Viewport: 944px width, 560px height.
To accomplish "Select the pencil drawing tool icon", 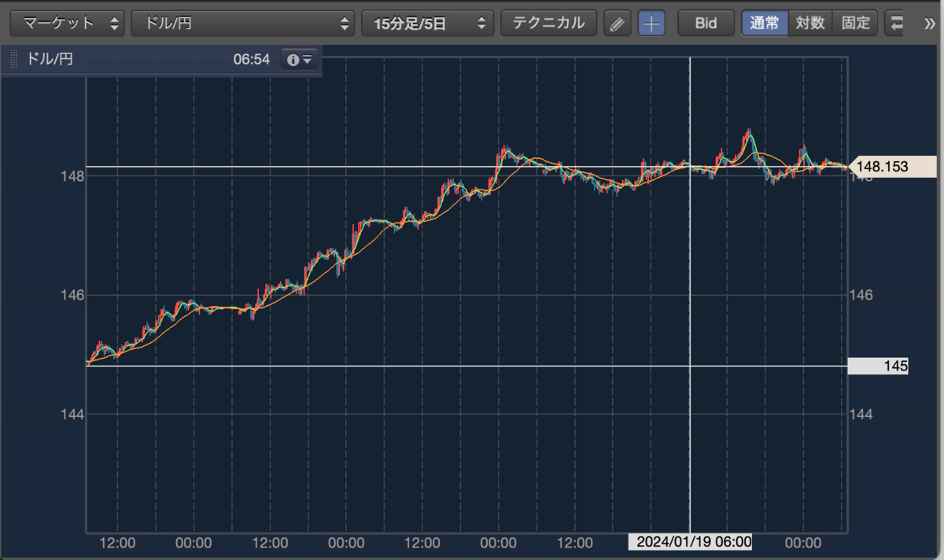I will pos(618,23).
